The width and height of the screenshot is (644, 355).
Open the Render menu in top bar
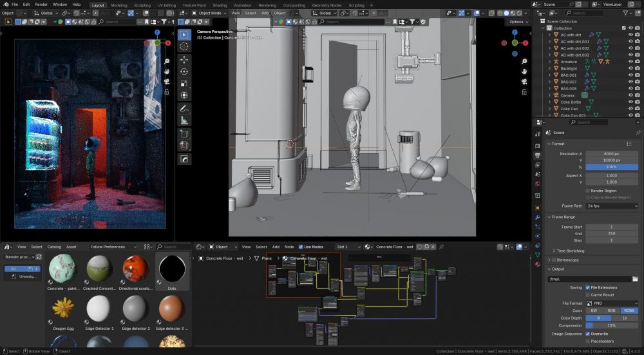41,5
